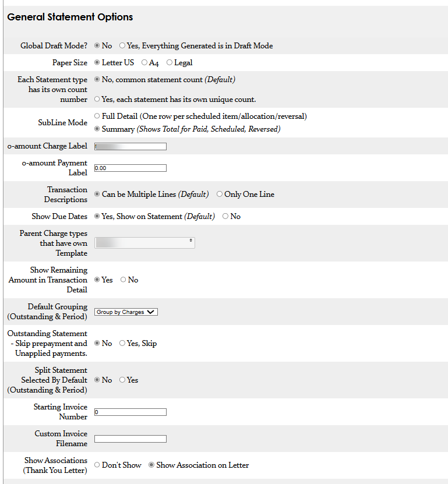Select Letter US paper size
Screen dimensions: 448x484
[97, 62]
